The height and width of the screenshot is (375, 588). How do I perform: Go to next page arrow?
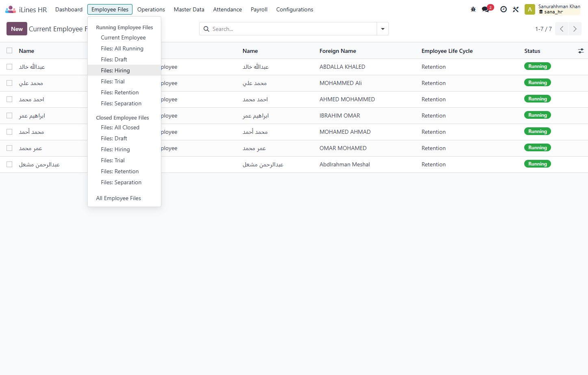pyautogui.click(x=575, y=29)
